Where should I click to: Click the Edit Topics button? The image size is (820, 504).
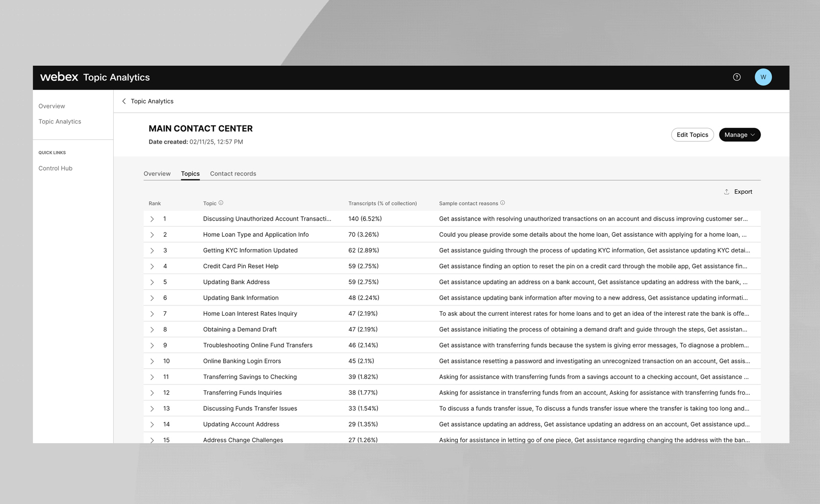pos(692,135)
